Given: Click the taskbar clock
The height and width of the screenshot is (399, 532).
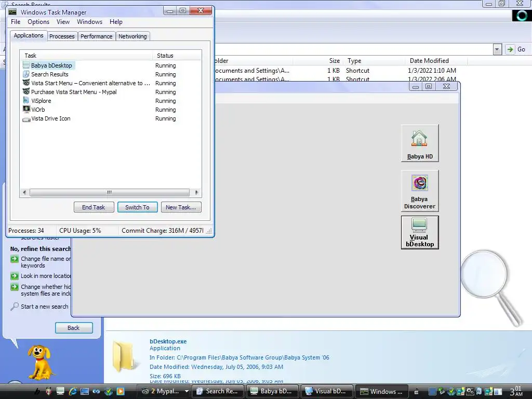Looking at the screenshot, I should [516, 391].
